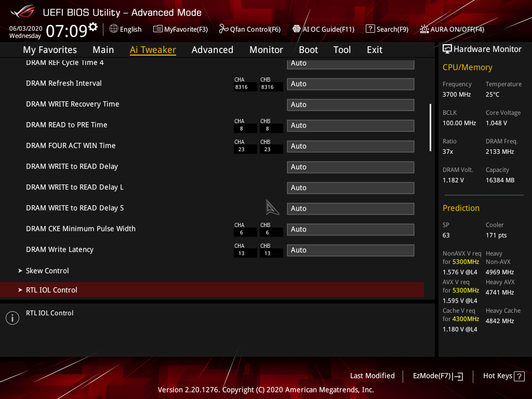
Task: Launch the AI OC Guide
Action: 323,29
